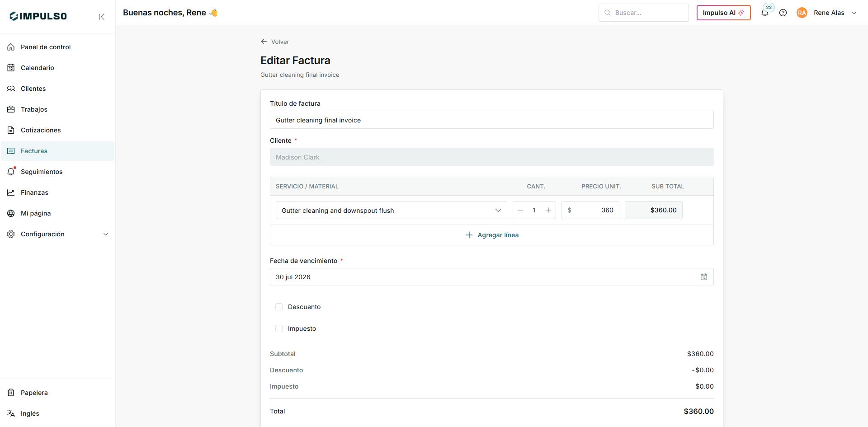The width and height of the screenshot is (868, 427).
Task: Click the Título de factura input field
Action: tap(491, 120)
